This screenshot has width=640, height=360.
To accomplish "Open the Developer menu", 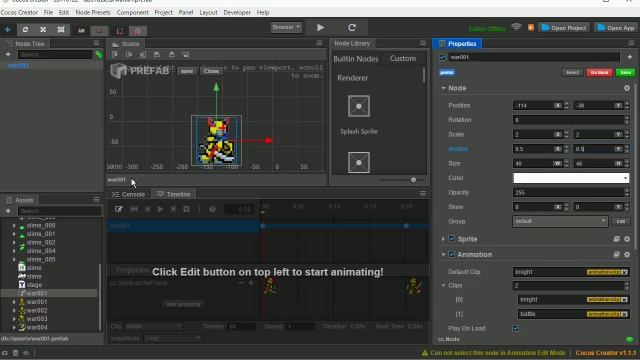I will click(237, 12).
